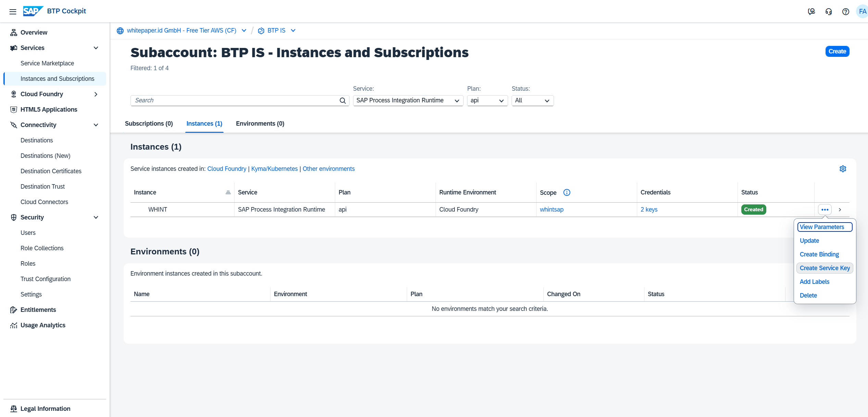Expand the Cloud Foundry navigation section

(96, 94)
